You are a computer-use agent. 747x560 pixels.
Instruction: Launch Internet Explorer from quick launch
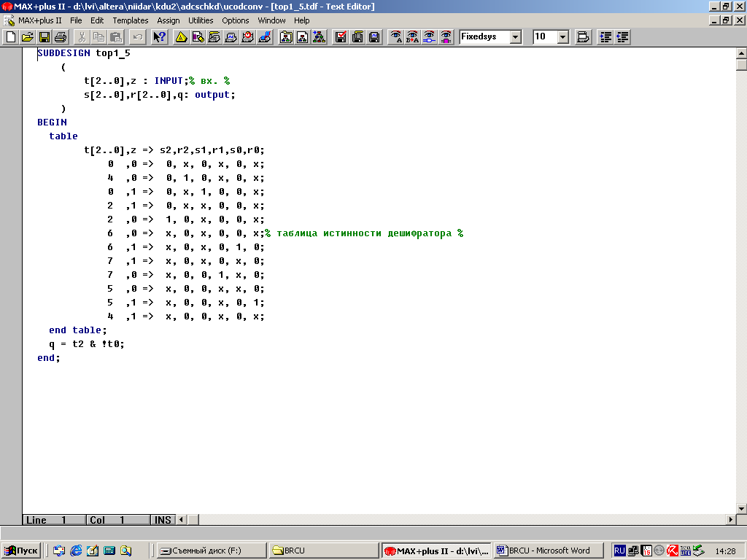click(x=76, y=551)
